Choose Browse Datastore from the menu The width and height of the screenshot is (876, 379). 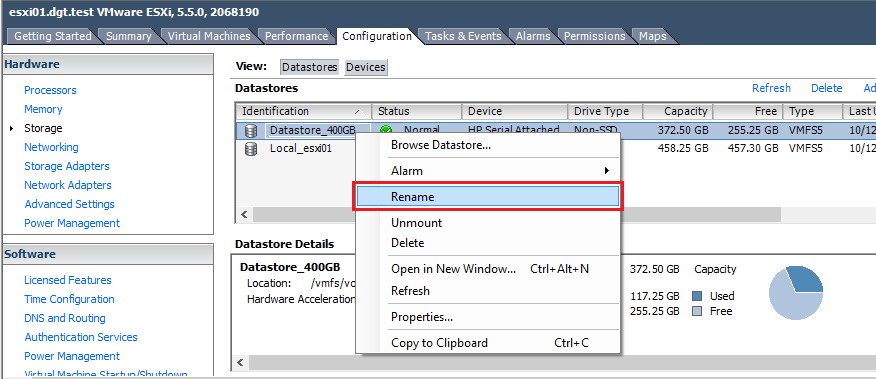click(x=440, y=145)
